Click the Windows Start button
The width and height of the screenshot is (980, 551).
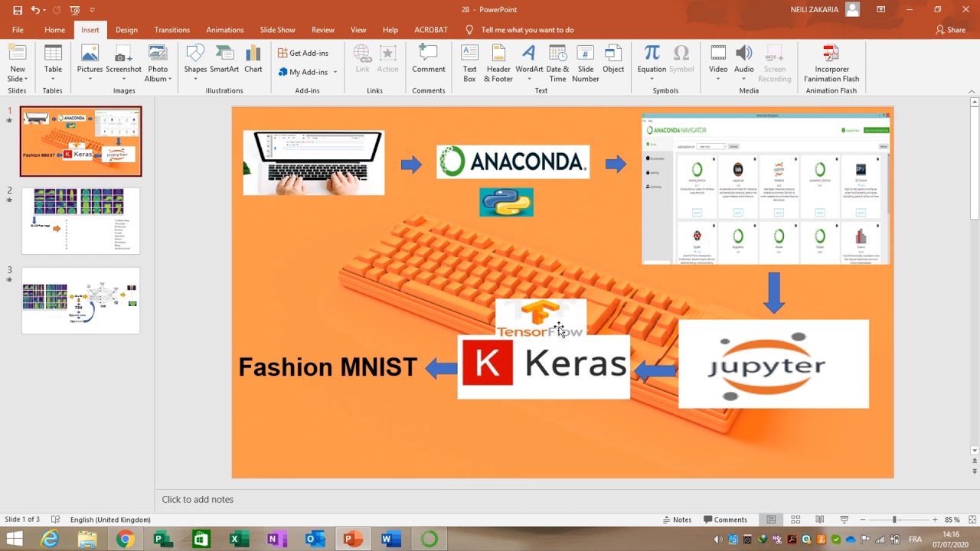click(x=15, y=540)
